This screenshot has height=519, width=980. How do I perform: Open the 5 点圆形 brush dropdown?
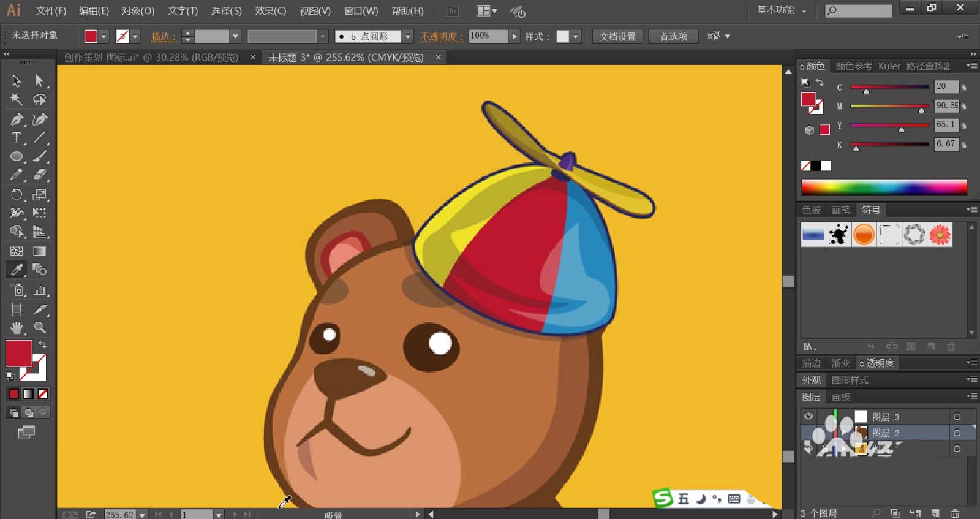point(408,37)
